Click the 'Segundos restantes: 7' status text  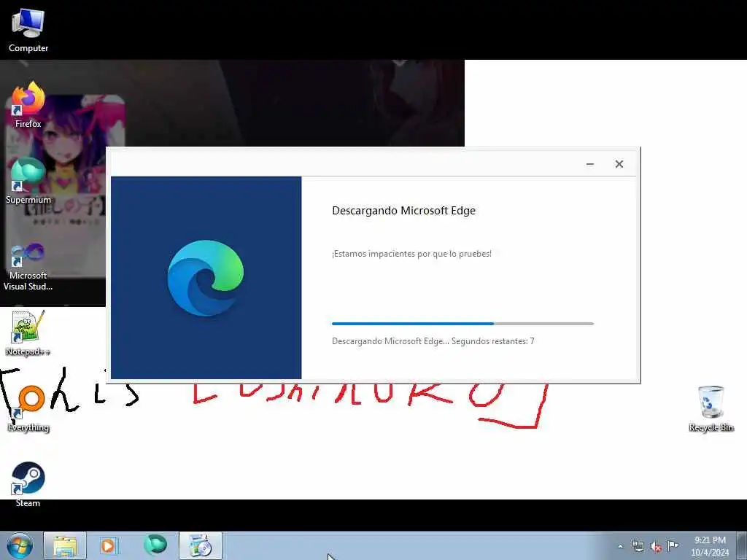click(x=492, y=341)
